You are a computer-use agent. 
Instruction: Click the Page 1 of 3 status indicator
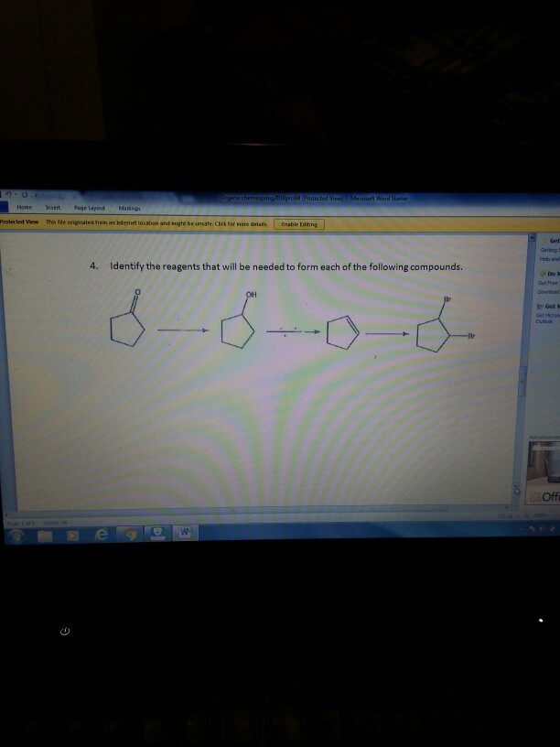pyautogui.click(x=20, y=523)
